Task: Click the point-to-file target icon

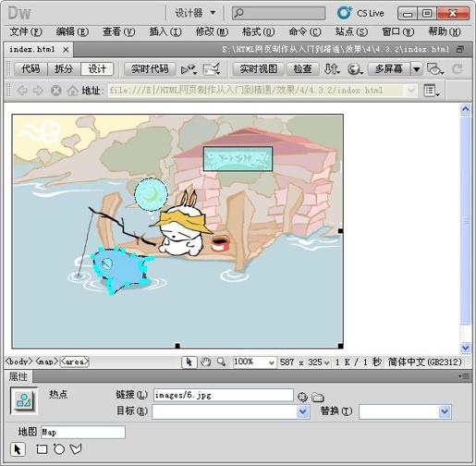Action: pyautogui.click(x=302, y=397)
